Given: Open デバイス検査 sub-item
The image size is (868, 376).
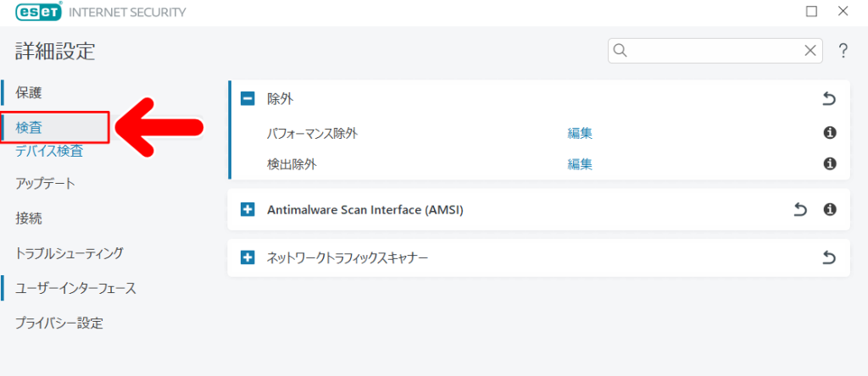Looking at the screenshot, I should (49, 151).
